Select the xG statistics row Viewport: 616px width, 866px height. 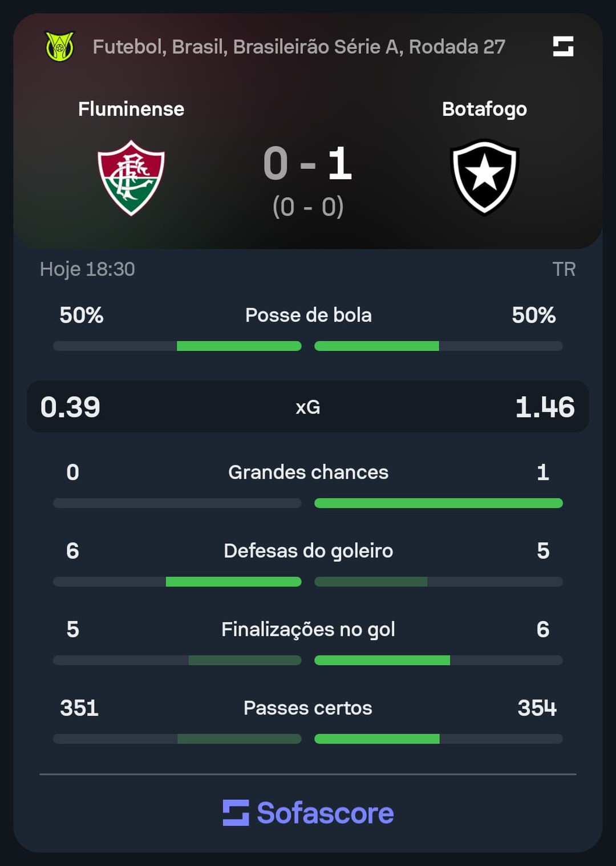(308, 407)
